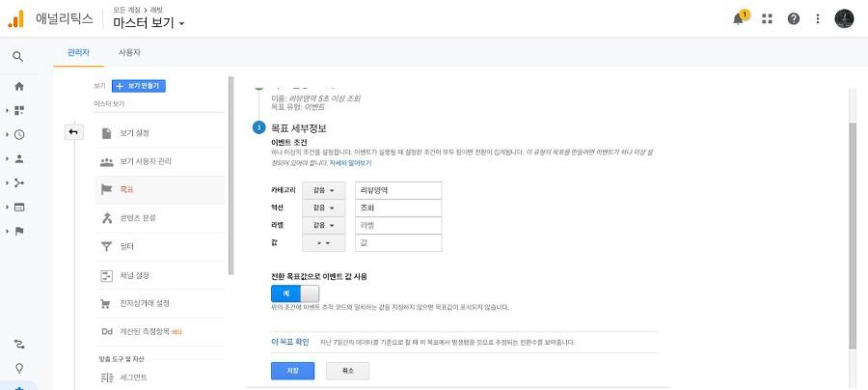Click the 저장 button
868x390 pixels.
293,371
